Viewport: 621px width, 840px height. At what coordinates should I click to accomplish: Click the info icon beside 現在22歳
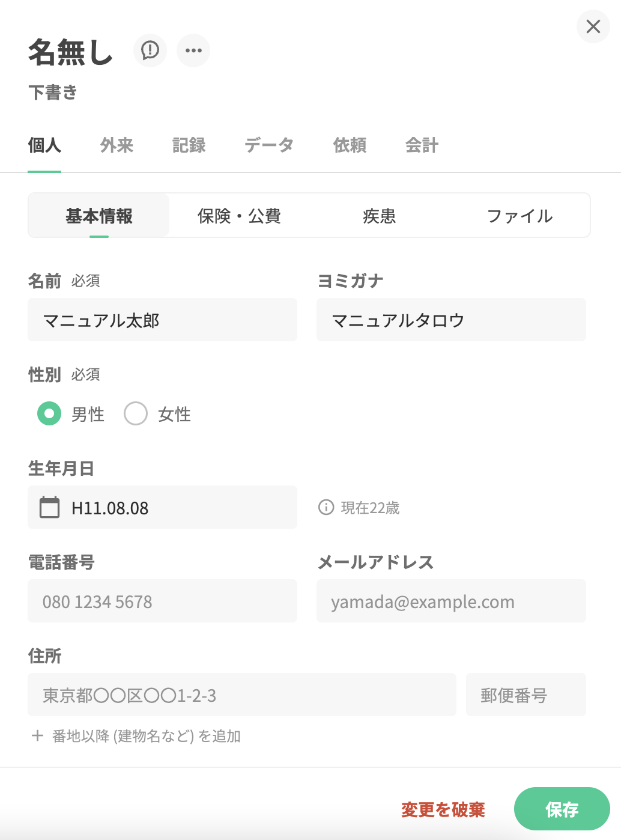(326, 508)
